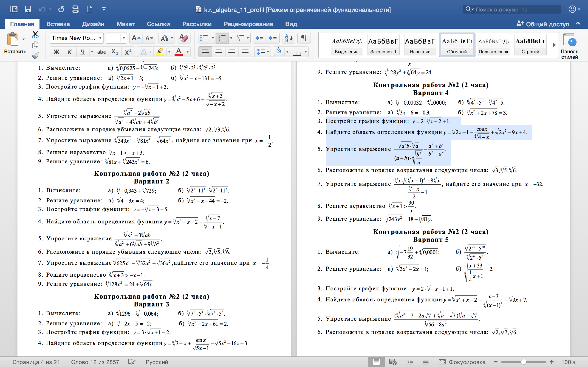Click the zoom slider in status bar
This screenshot has height=367, width=588.
[524, 362]
